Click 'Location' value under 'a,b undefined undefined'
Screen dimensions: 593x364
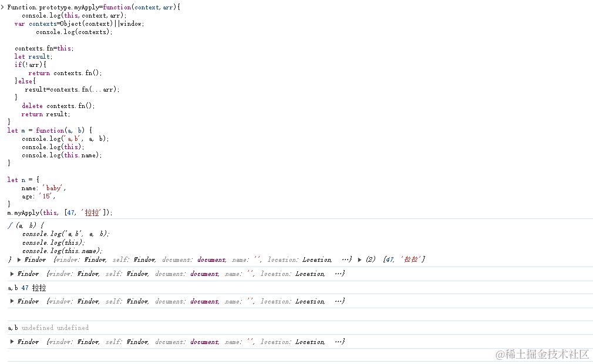pos(310,342)
